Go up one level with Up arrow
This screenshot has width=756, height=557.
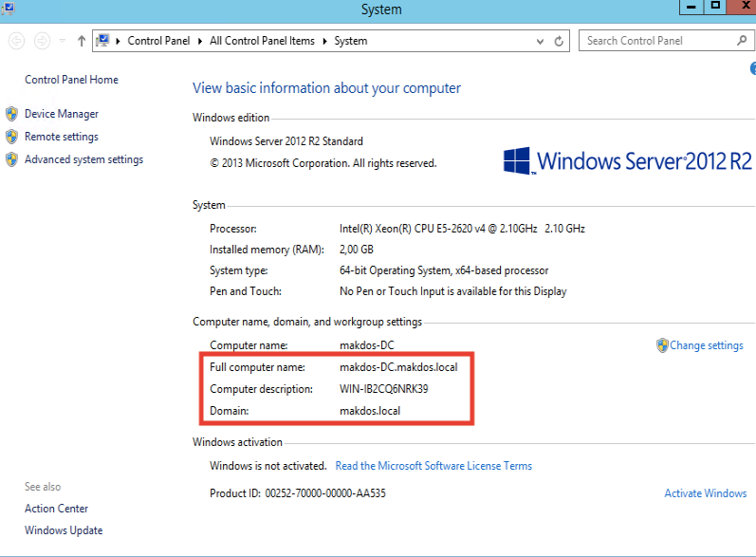(82, 41)
